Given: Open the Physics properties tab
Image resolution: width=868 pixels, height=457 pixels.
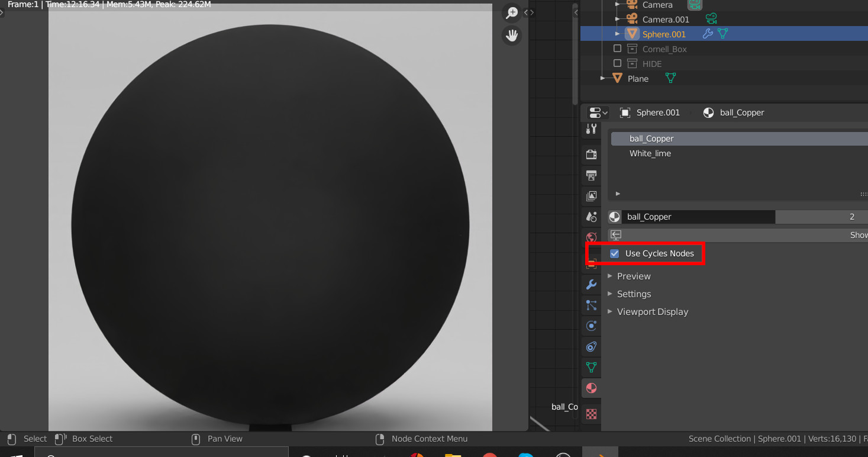Looking at the screenshot, I should [591, 326].
